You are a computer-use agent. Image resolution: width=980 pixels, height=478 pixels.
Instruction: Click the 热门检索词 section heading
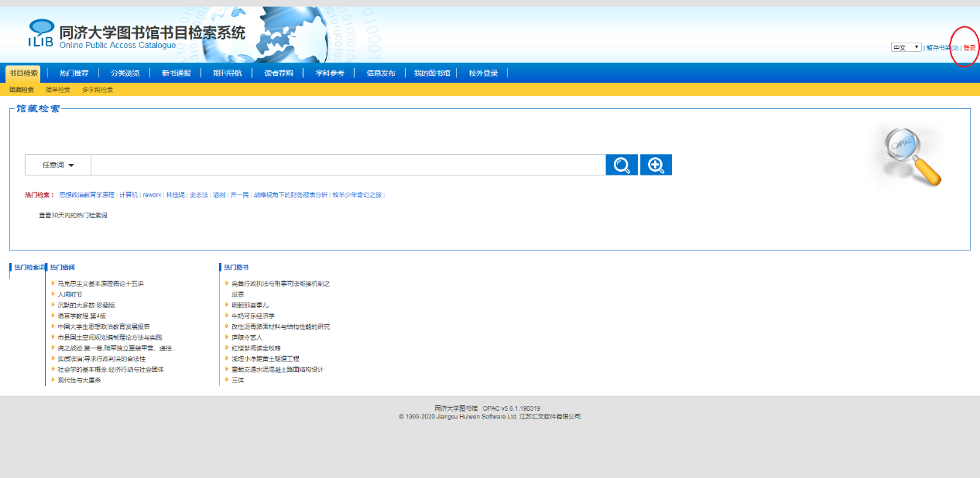(29, 267)
